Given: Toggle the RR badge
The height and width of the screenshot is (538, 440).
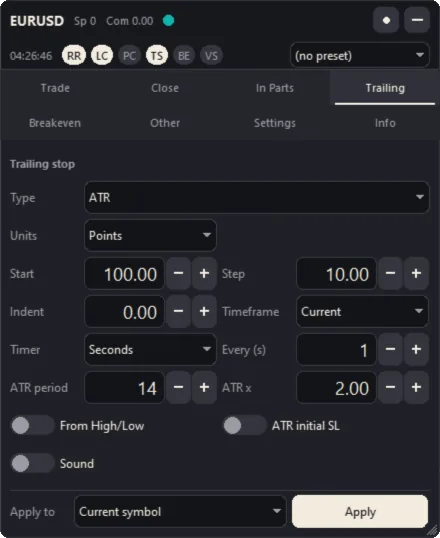Looking at the screenshot, I should coord(74,55).
